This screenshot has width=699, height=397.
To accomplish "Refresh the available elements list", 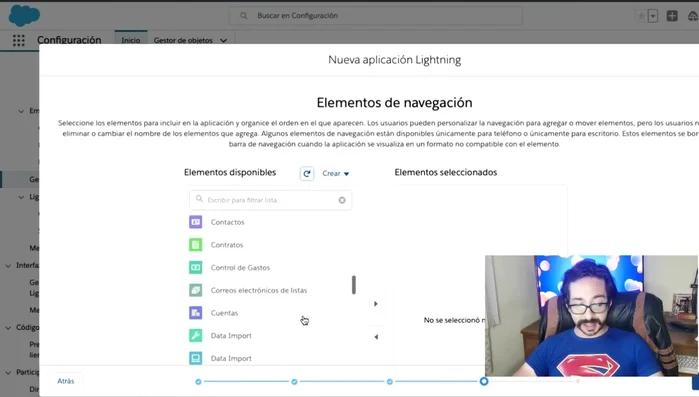I will pos(307,173).
